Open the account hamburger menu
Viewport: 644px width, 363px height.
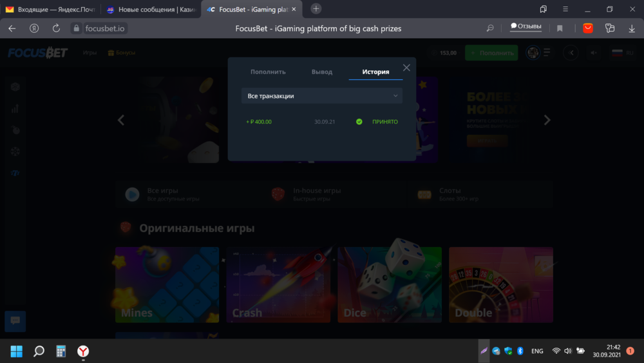point(547,53)
